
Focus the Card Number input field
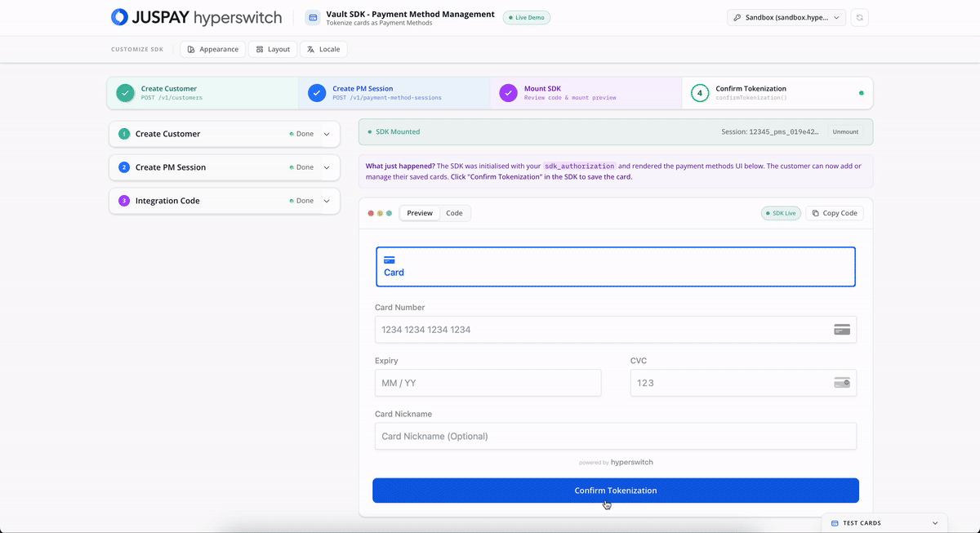[616, 330]
